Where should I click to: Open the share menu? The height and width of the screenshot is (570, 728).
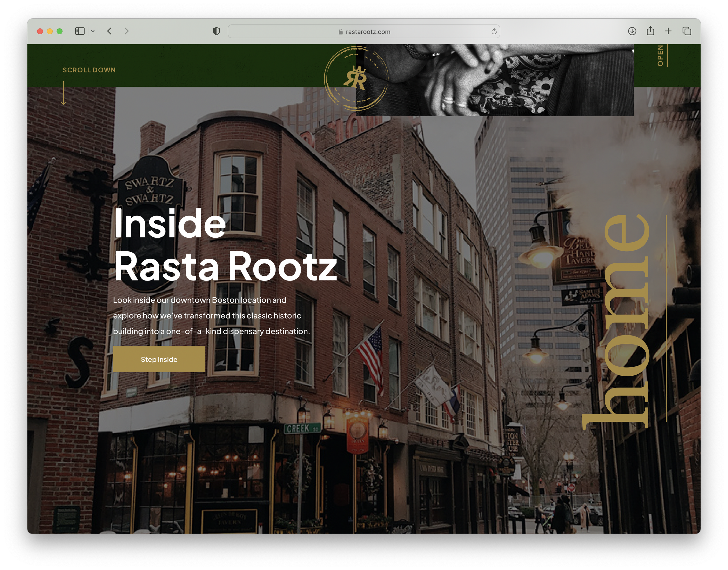click(650, 31)
